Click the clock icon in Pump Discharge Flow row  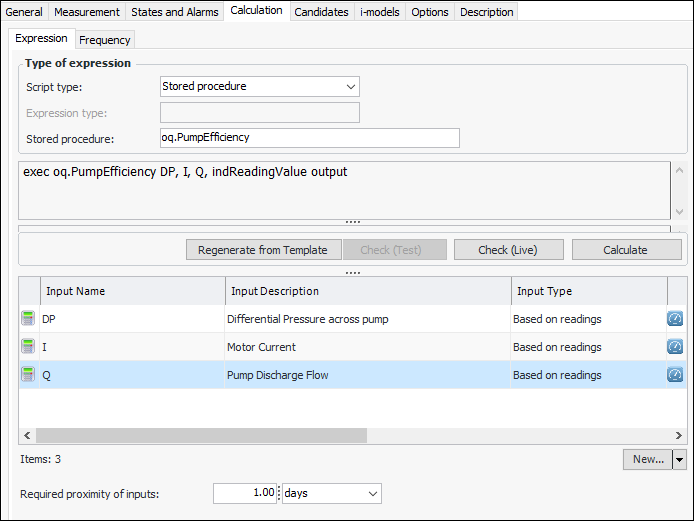tap(675, 375)
